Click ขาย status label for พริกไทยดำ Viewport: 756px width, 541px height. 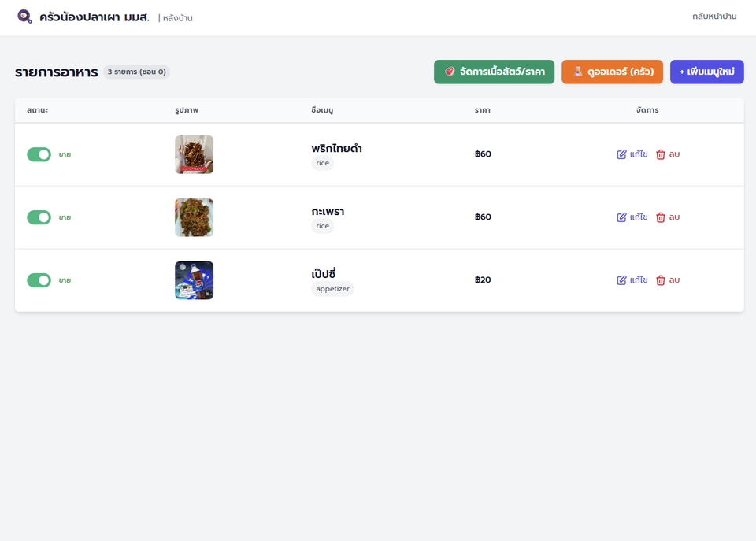click(x=65, y=155)
